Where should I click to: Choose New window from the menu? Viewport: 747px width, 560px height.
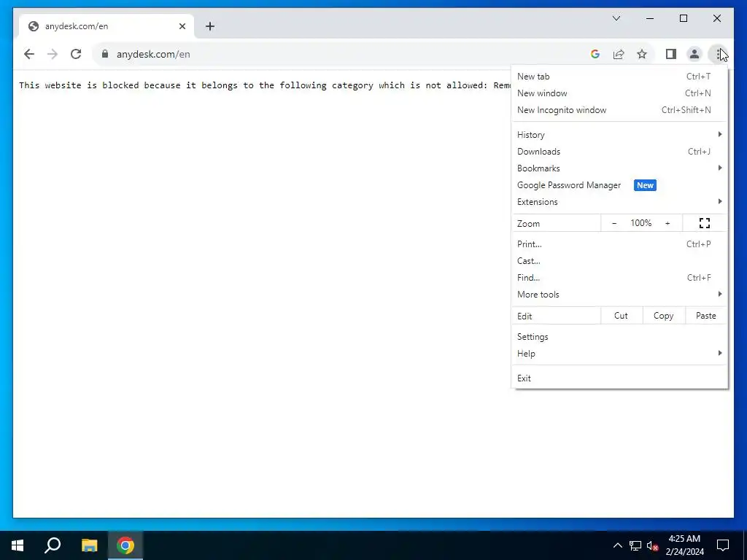[619, 93]
